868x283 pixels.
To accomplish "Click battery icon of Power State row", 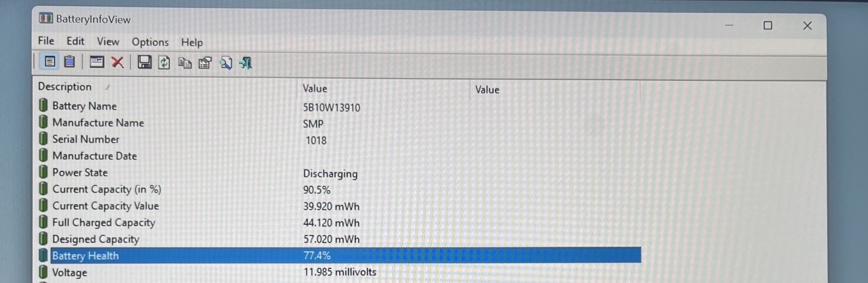I will point(43,172).
